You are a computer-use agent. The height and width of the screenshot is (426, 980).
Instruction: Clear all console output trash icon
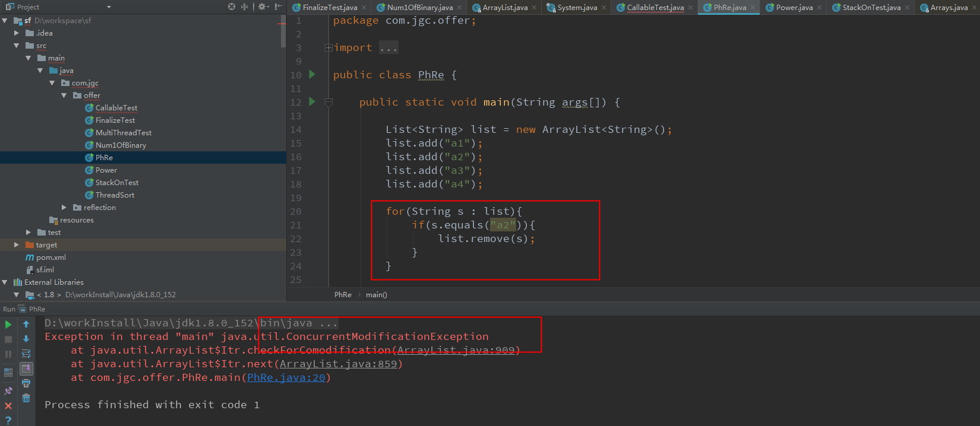click(26, 398)
